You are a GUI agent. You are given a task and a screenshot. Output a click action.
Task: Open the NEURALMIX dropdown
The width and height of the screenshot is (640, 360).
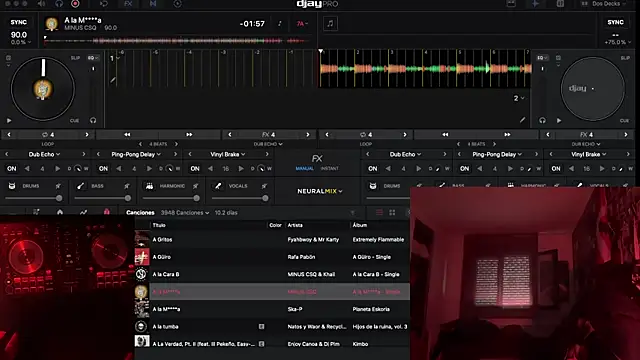[320, 191]
